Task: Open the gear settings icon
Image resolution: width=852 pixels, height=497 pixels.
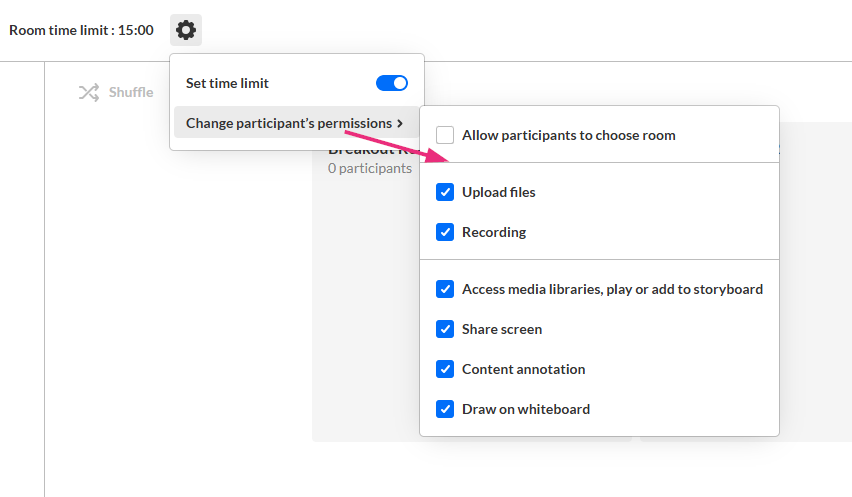Action: (186, 30)
